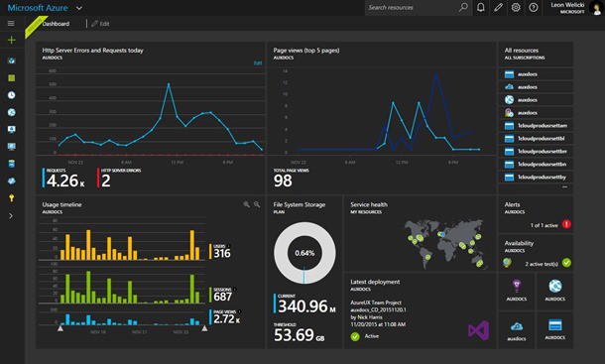Select left range marker on Usage timeline

click(x=60, y=328)
